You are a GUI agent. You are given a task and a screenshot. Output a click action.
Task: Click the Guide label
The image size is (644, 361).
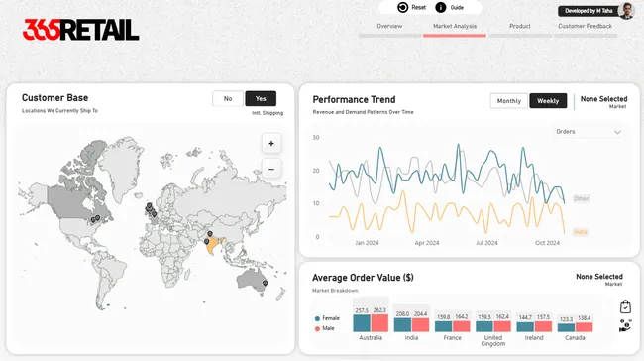457,7
